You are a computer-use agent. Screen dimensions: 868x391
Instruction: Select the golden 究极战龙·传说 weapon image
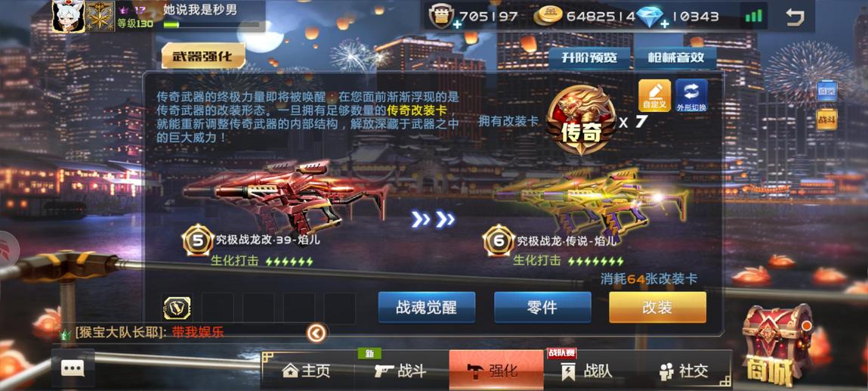(x=592, y=202)
